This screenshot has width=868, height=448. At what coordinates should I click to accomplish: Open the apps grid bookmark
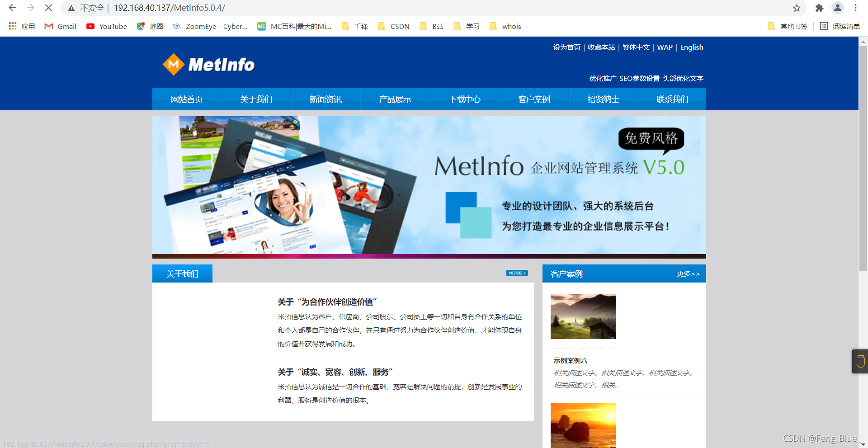22,26
